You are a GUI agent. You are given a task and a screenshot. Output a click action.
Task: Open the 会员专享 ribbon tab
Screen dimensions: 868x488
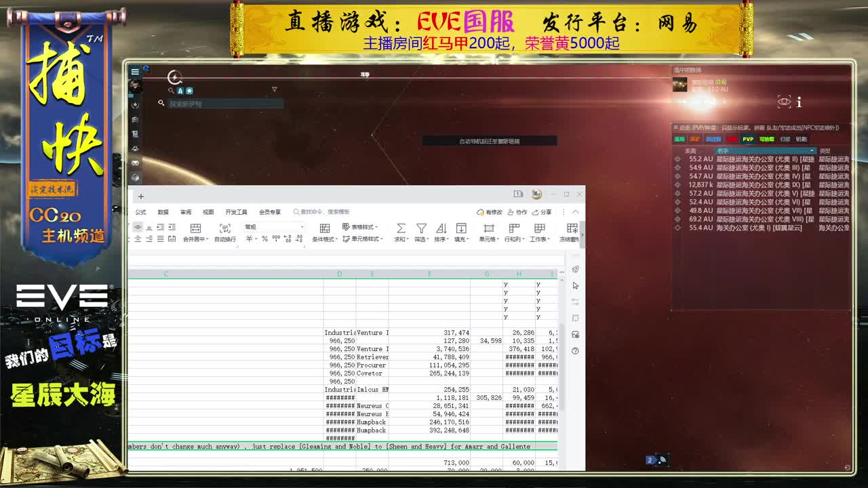(x=270, y=212)
